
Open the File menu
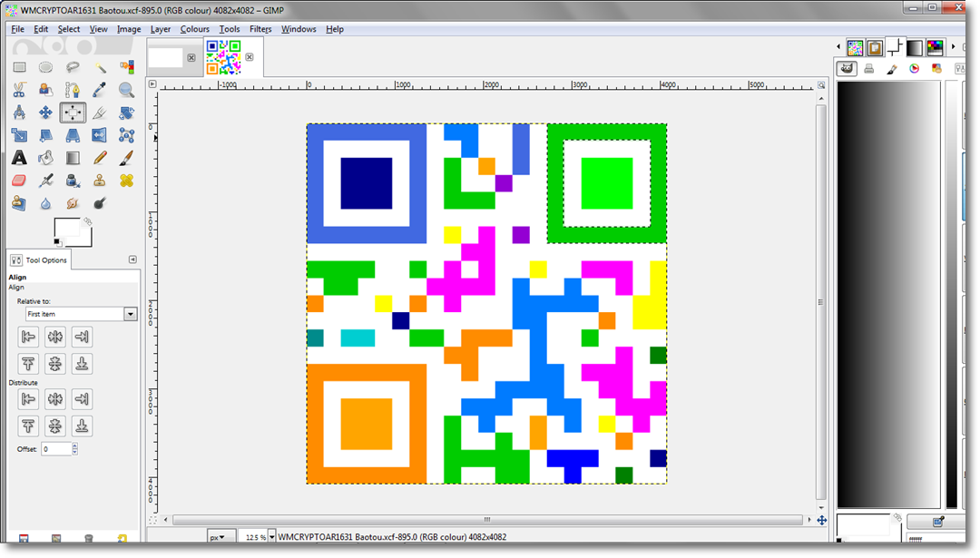coord(17,29)
